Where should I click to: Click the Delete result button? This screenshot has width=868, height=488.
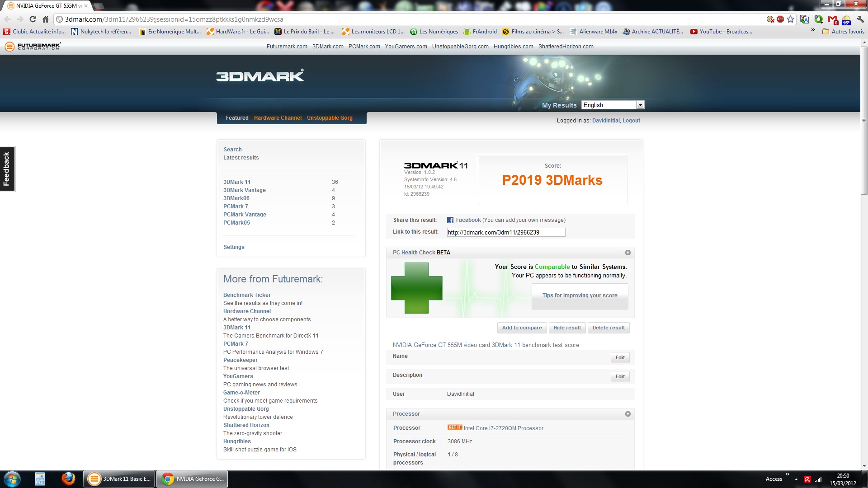pyautogui.click(x=609, y=328)
